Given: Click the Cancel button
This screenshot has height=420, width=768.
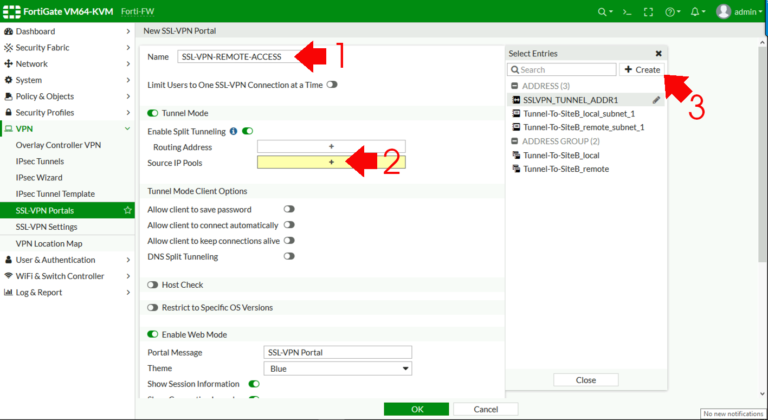Looking at the screenshot, I should point(486,409).
